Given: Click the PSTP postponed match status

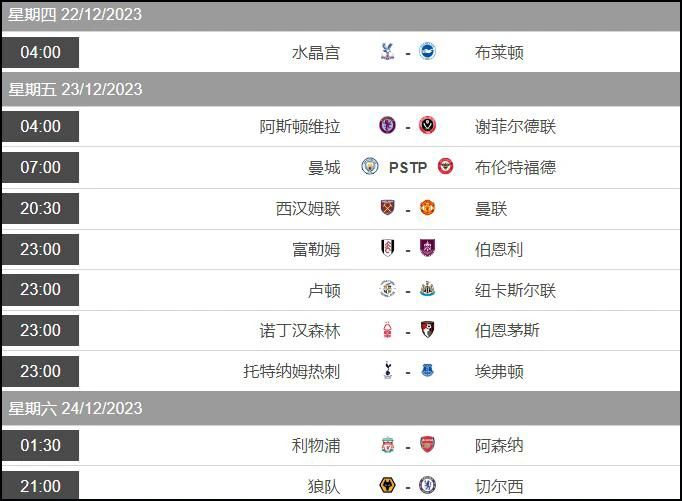Looking at the screenshot, I should click(x=408, y=167).
